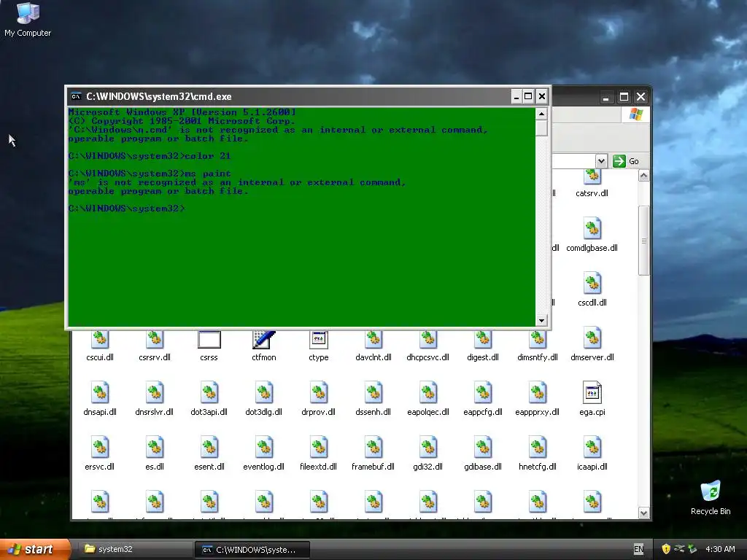The image size is (747, 560).
Task: Select the gdi32.dll file icon
Action: pyautogui.click(x=427, y=454)
